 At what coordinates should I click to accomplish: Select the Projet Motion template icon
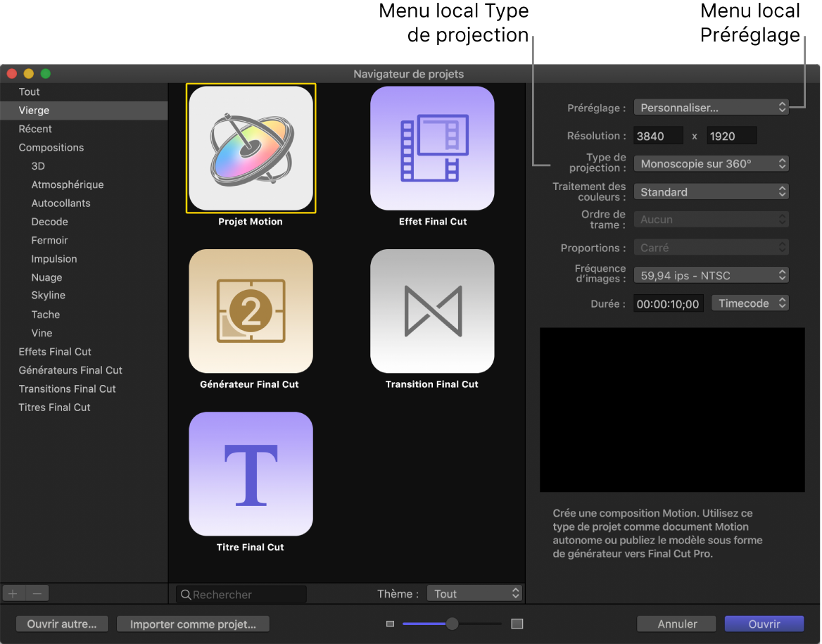tap(251, 148)
